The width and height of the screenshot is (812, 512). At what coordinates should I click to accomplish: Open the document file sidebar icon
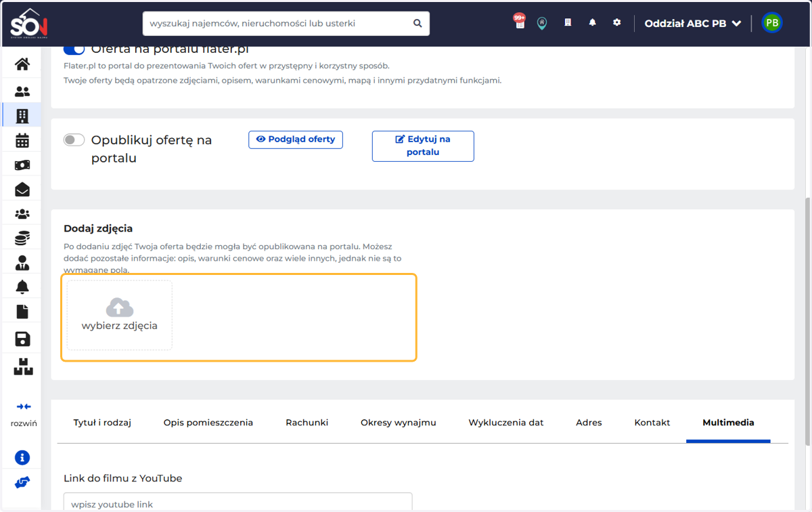point(22,312)
